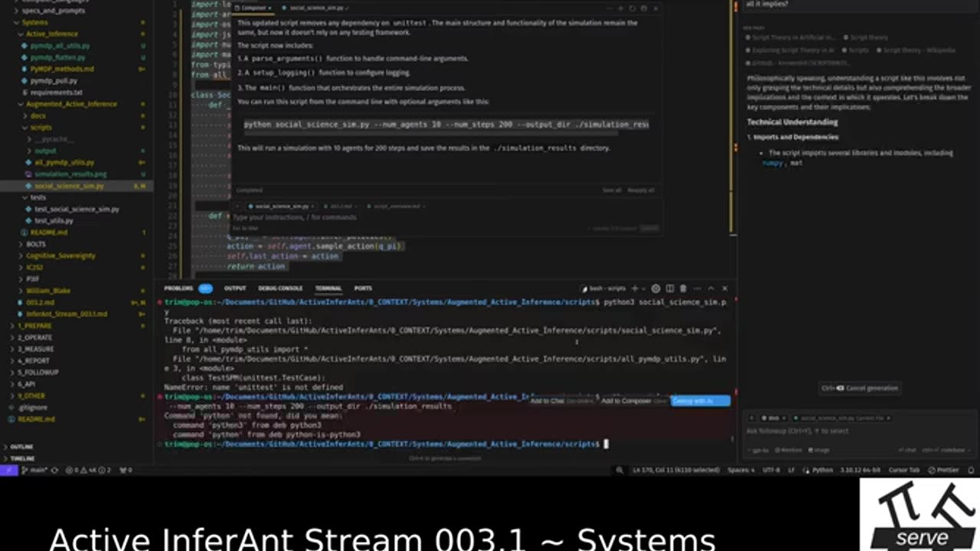Kill terminal with the trash icon
Screen dimensions: 980x551
[x=684, y=289]
